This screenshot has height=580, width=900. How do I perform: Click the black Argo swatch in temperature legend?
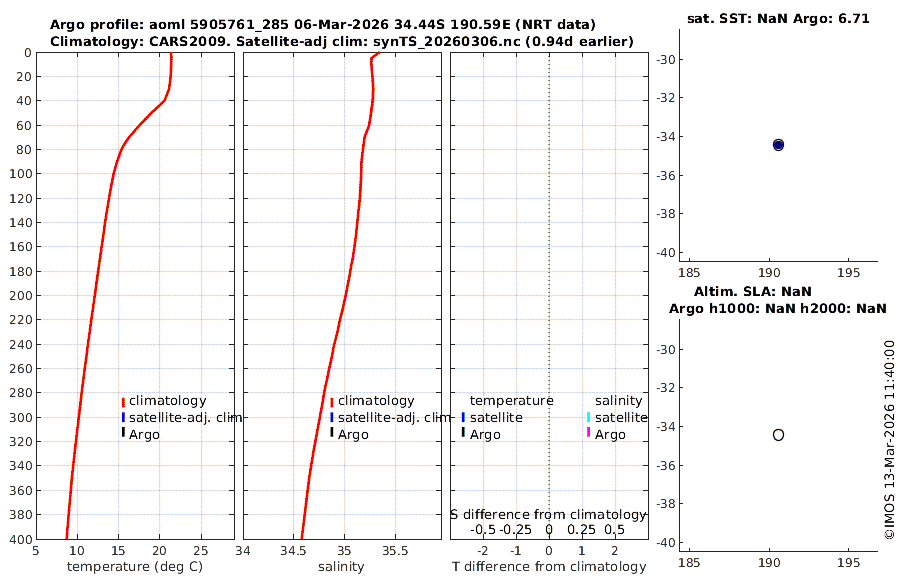tap(123, 432)
